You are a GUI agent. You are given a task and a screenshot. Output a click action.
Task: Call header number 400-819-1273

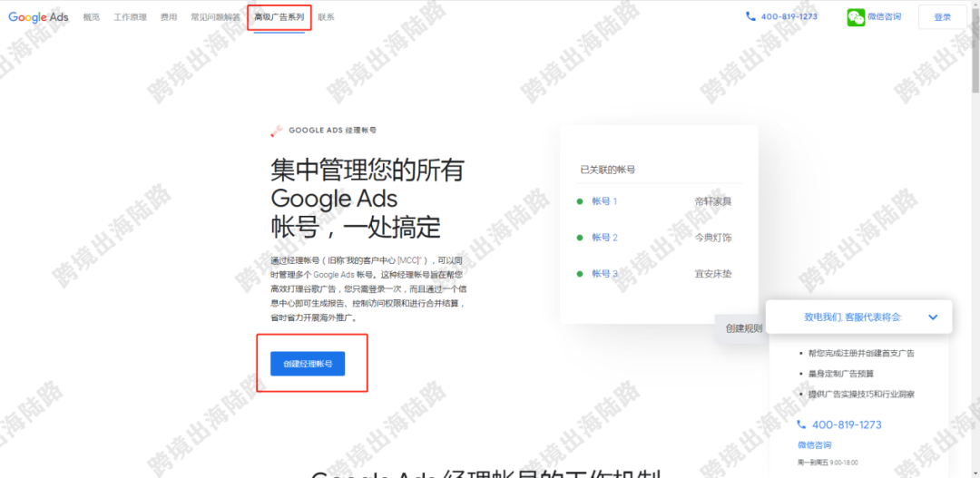pos(789,16)
